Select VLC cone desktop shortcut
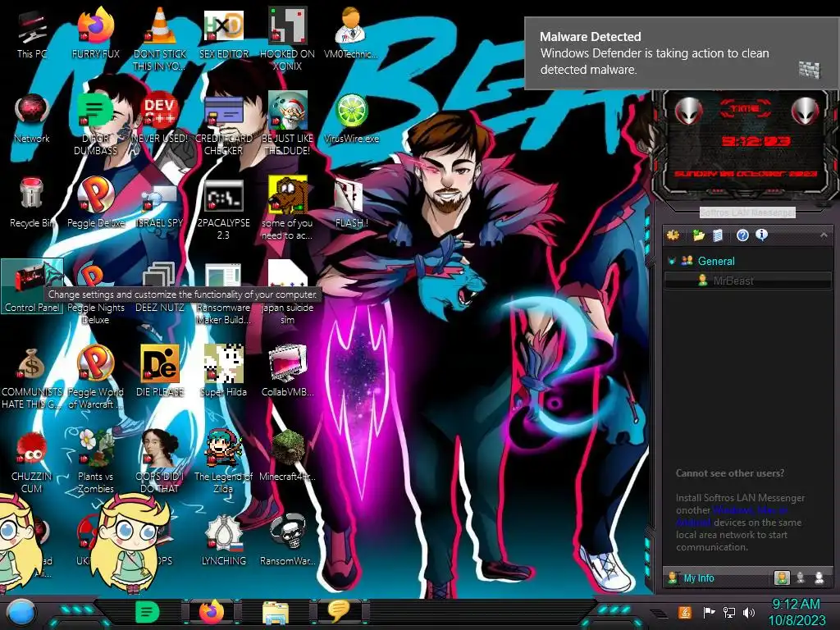Viewport: 840px width, 630px height. pos(160,39)
